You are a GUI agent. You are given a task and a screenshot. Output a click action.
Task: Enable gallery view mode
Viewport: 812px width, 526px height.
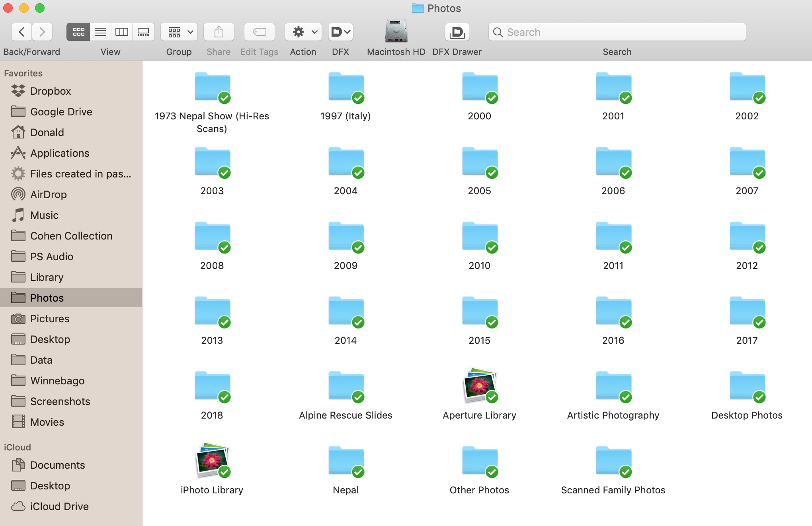coord(143,32)
